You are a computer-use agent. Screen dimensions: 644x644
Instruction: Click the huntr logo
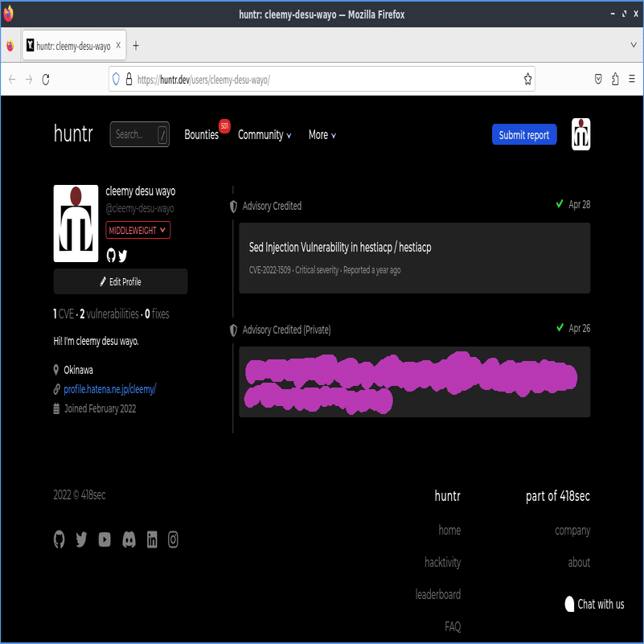[73, 134]
